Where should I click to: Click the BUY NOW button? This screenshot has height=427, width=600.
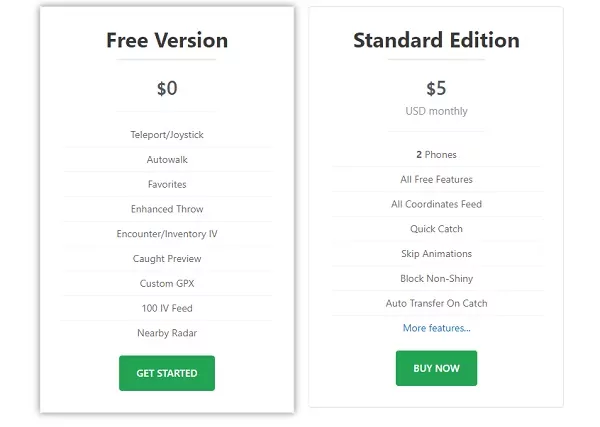(x=436, y=368)
